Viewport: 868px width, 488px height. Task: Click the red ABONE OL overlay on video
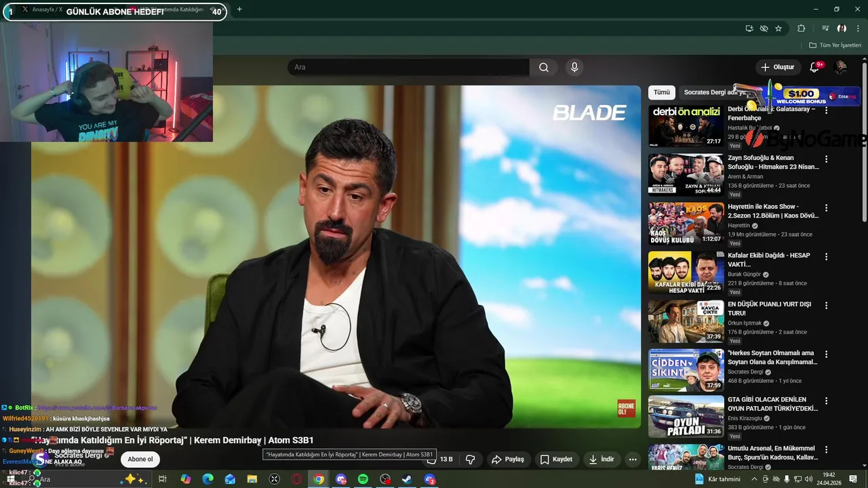626,408
